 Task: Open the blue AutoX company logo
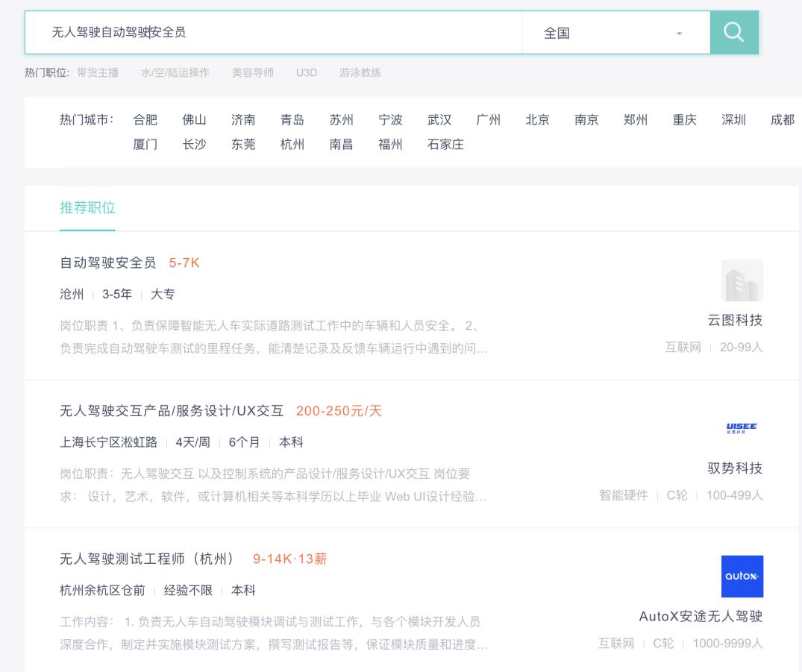[742, 577]
